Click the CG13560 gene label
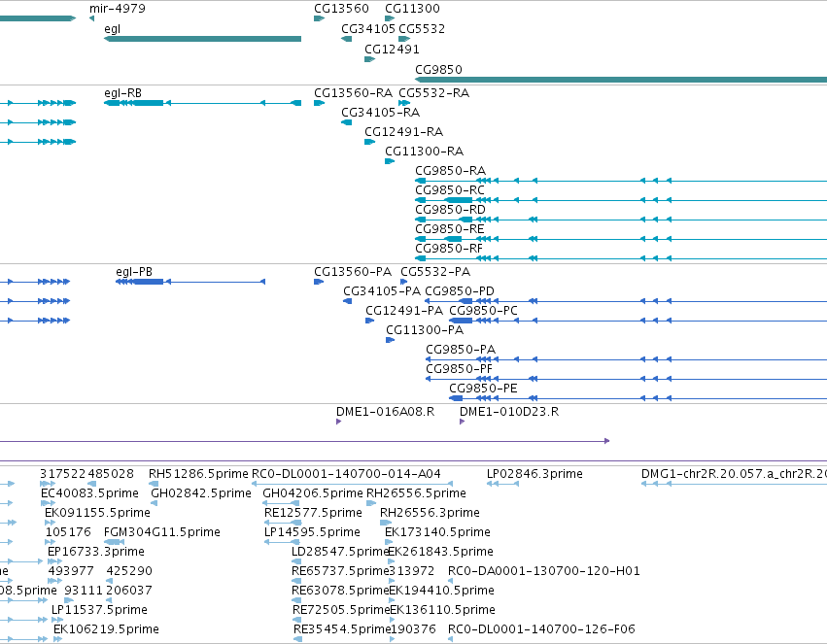Viewport: 827px width, 644px height. (341, 9)
